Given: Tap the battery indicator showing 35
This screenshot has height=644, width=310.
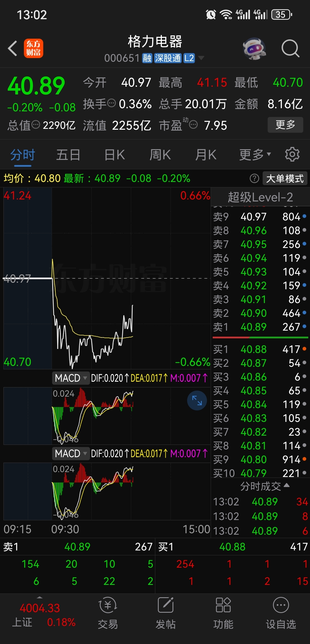Looking at the screenshot, I should (x=282, y=14).
